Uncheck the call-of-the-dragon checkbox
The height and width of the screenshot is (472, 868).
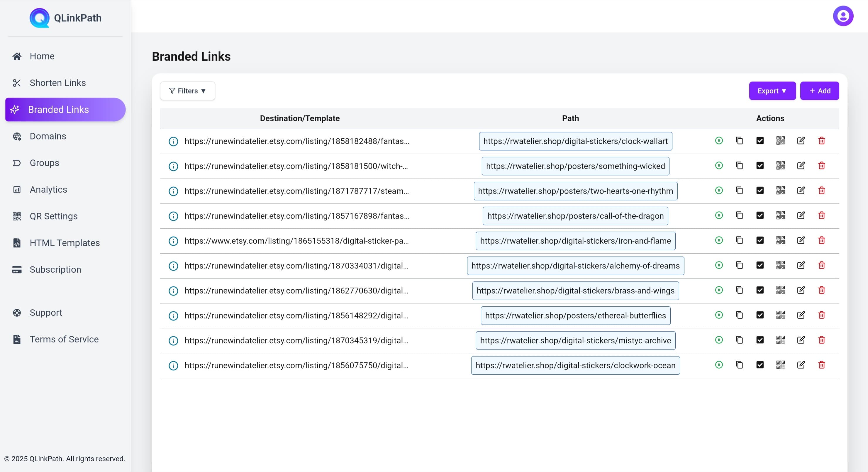[760, 215]
